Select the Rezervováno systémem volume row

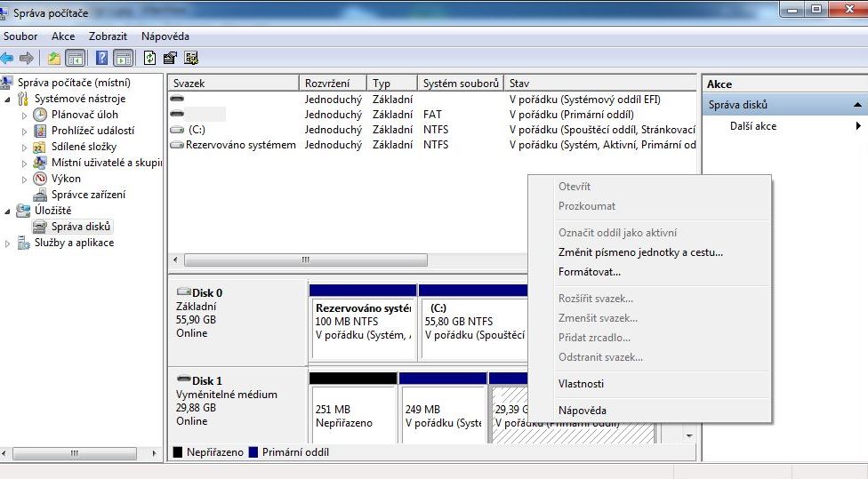[x=432, y=144]
